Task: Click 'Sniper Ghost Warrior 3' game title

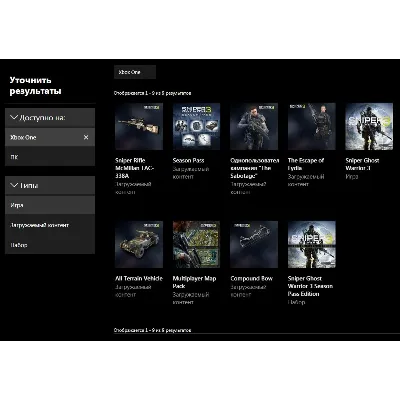Action: 362,164
